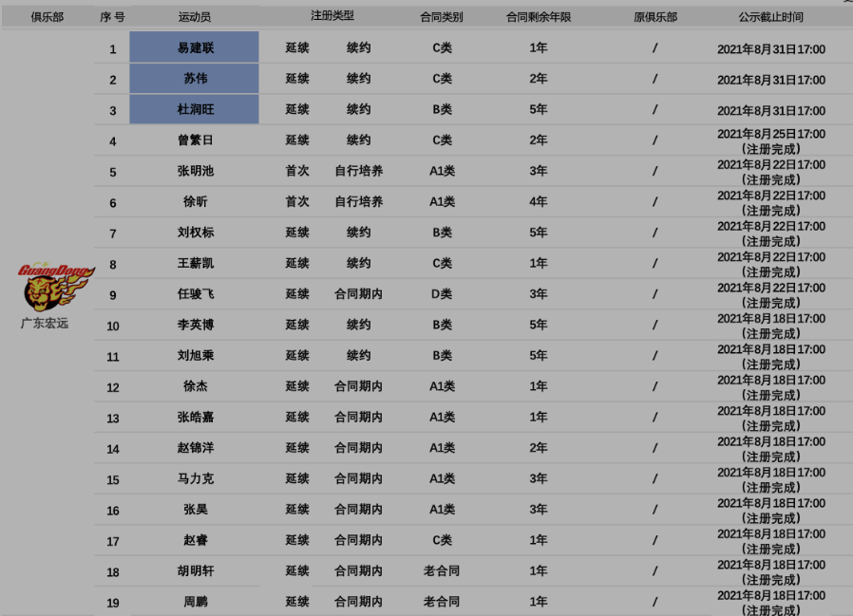Click the deadline in 易建联's row
The image size is (853, 616).
[x=771, y=49]
